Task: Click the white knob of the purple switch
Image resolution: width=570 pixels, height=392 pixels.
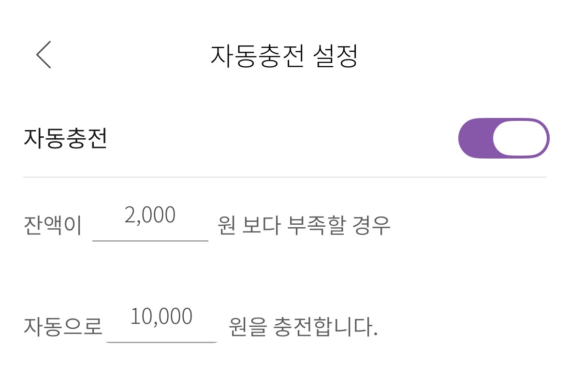Action: click(520, 138)
